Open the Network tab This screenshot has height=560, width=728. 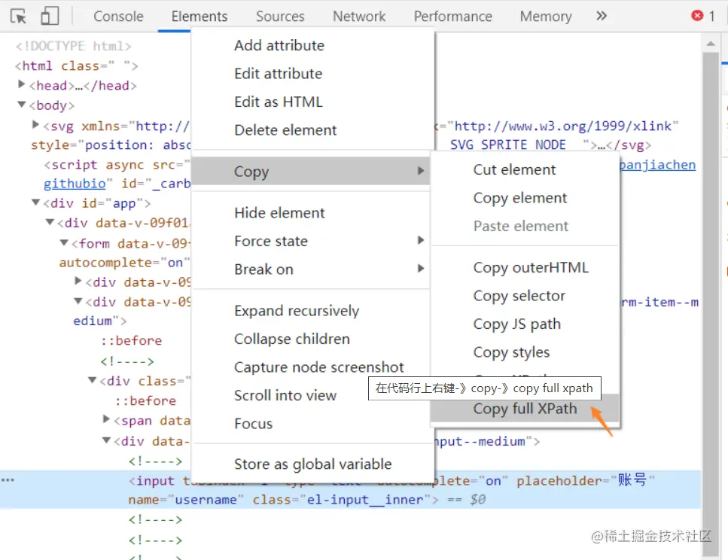tap(359, 17)
